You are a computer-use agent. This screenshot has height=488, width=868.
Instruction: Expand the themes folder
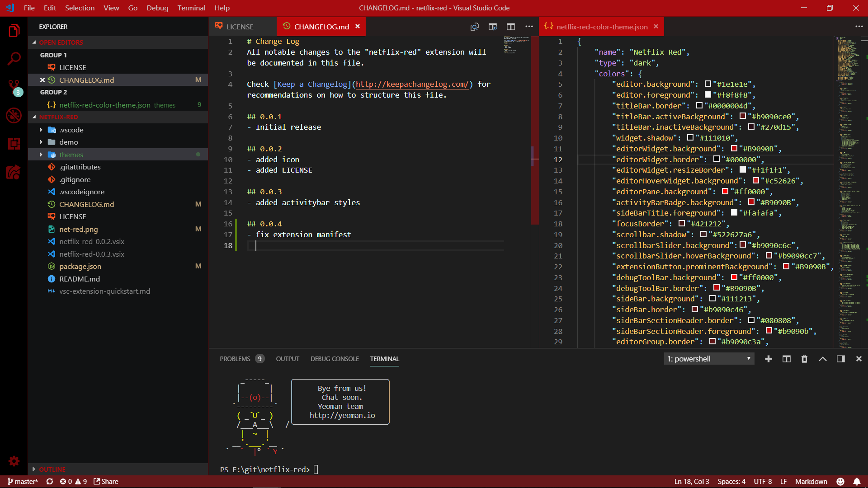pyautogui.click(x=71, y=155)
